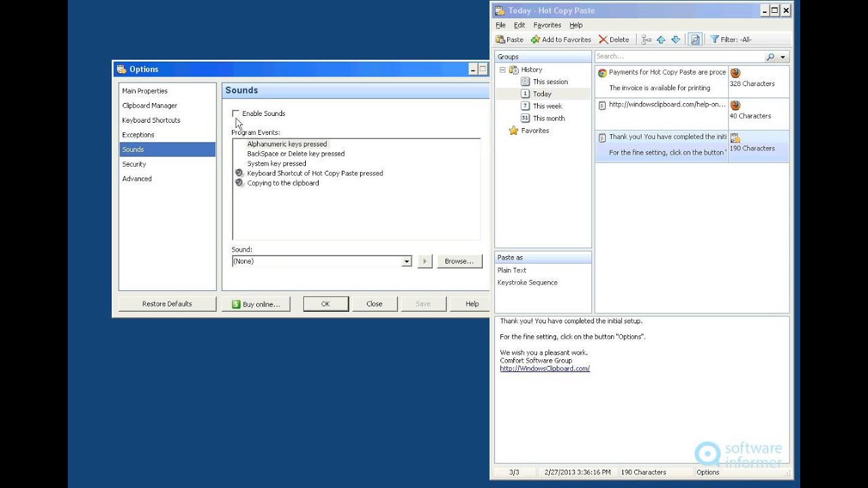Select This week in Groups

tap(547, 106)
